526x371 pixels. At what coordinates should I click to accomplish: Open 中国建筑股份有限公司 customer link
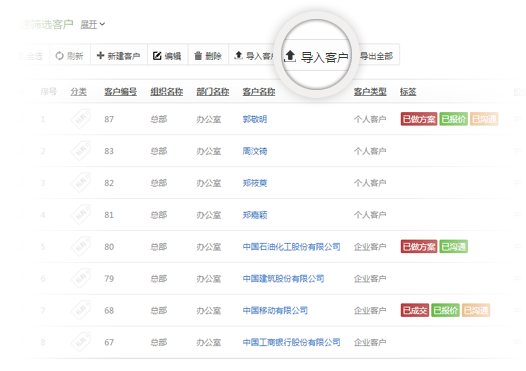coord(283,278)
